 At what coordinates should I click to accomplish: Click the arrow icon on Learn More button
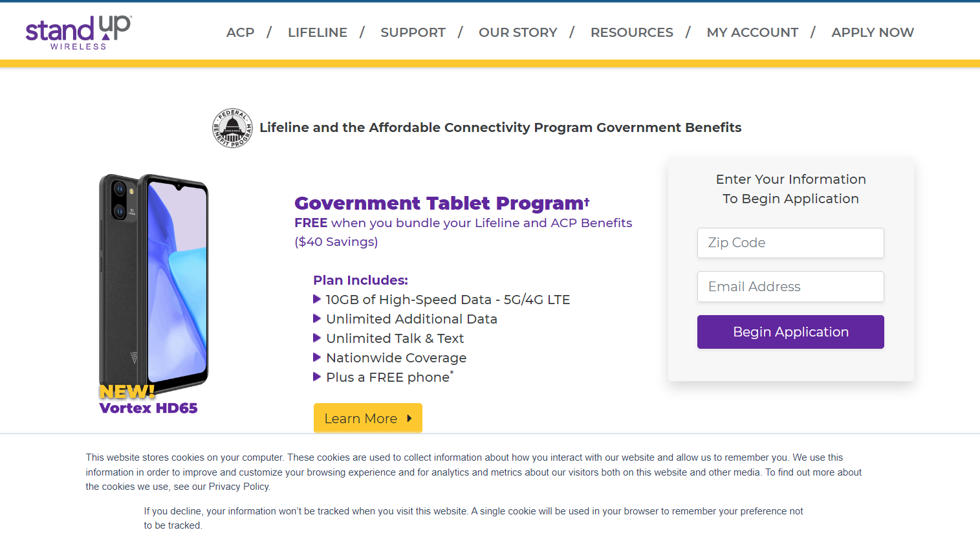tap(409, 419)
